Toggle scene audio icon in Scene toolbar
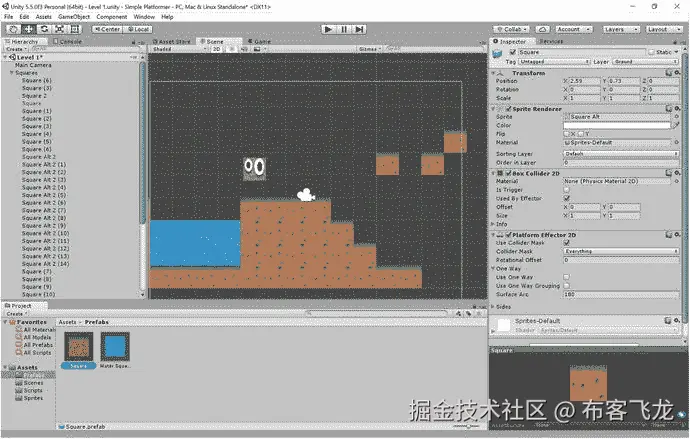 pos(244,49)
